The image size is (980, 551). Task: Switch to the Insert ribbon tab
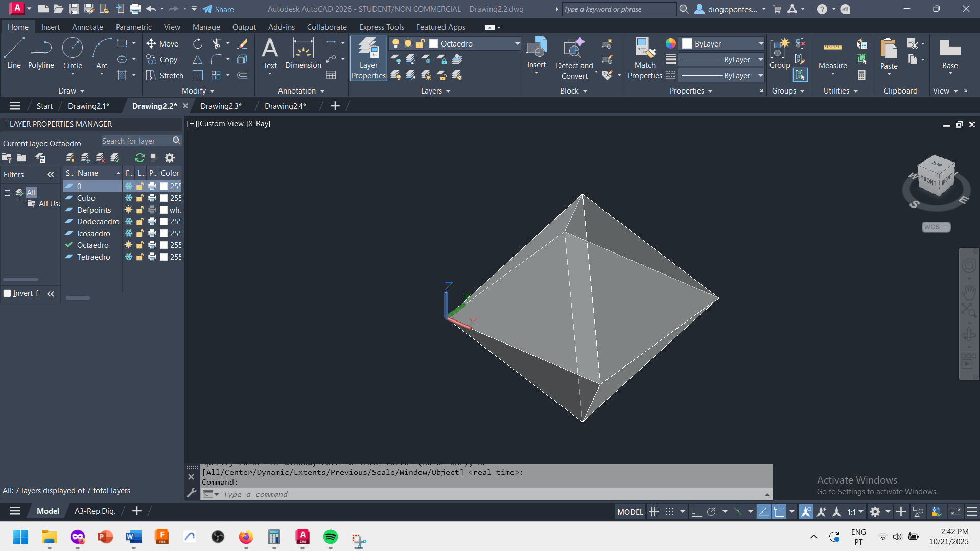50,27
